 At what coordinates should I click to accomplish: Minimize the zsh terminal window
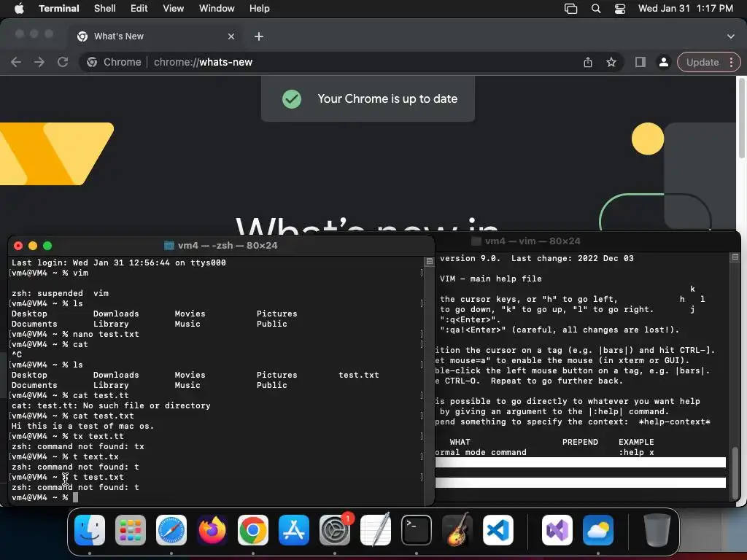(33, 246)
